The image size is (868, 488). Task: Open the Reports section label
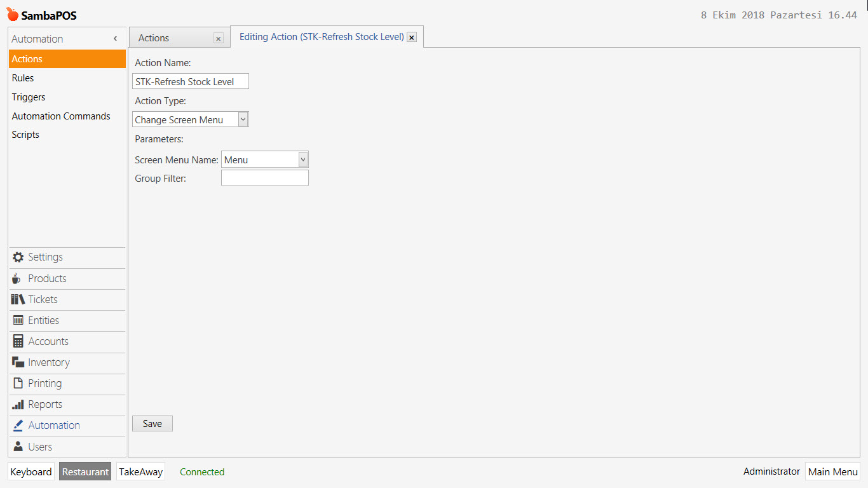point(45,404)
